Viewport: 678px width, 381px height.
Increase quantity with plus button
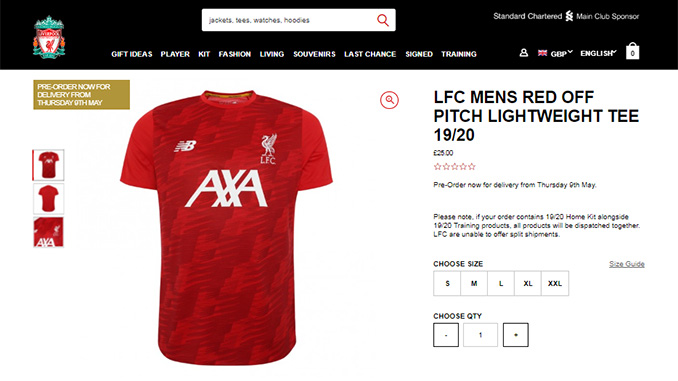coord(515,335)
